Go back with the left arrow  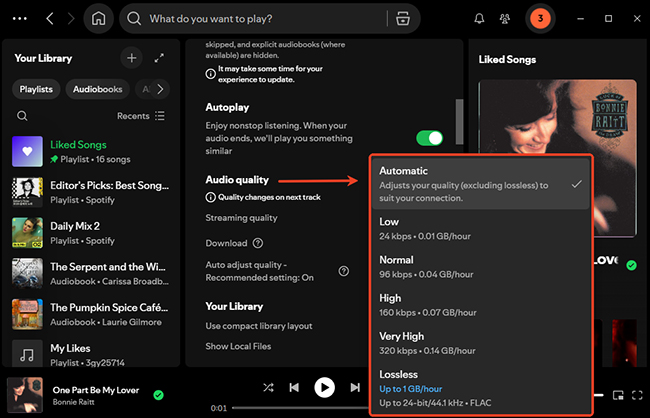(50, 19)
